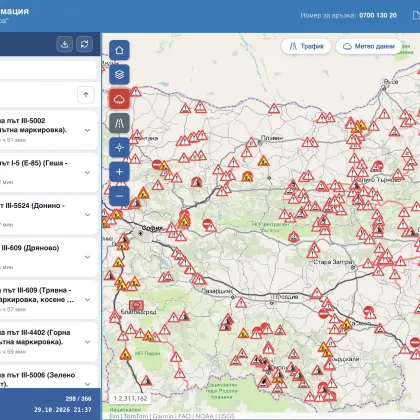Select the event titled III-5524 (Донино

click(x=32, y=206)
